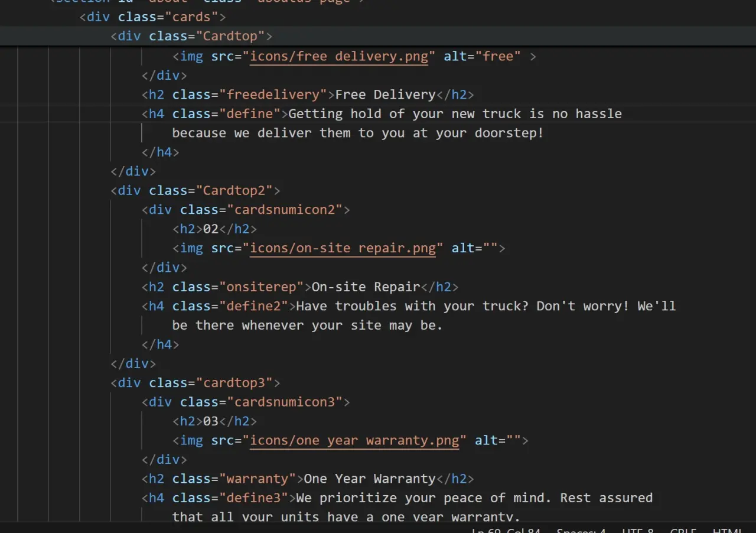Click the h2 number 03
756x533 pixels.
(x=211, y=421)
